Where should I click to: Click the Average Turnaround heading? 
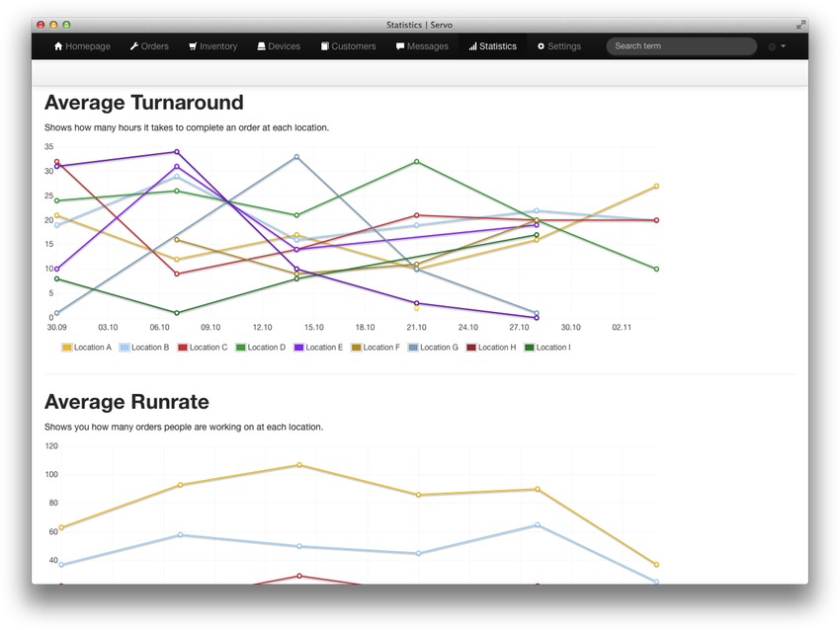143,103
